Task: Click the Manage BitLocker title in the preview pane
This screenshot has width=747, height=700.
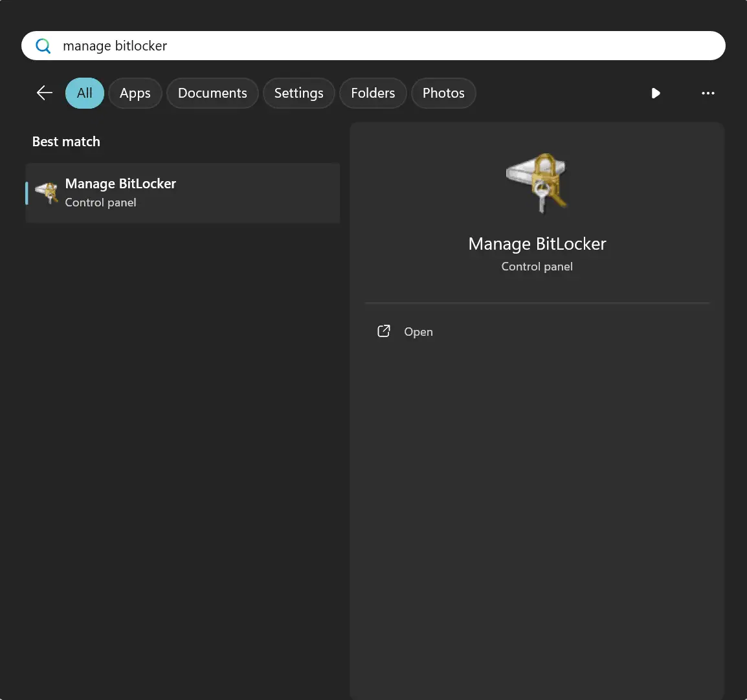Action: (537, 244)
